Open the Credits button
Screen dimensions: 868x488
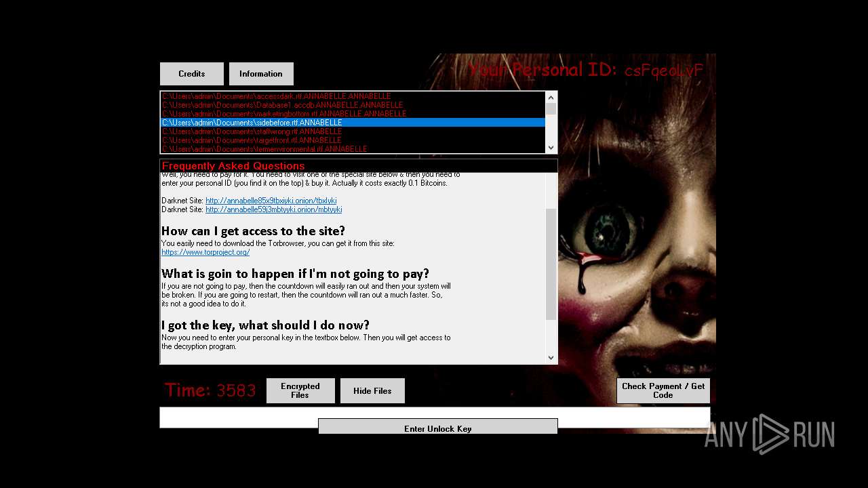tap(192, 74)
